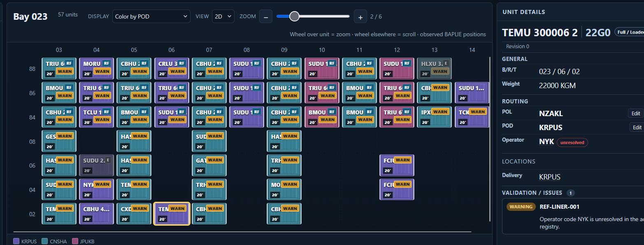
Task: Click the Weight value 22000 KGM
Action: click(x=557, y=86)
